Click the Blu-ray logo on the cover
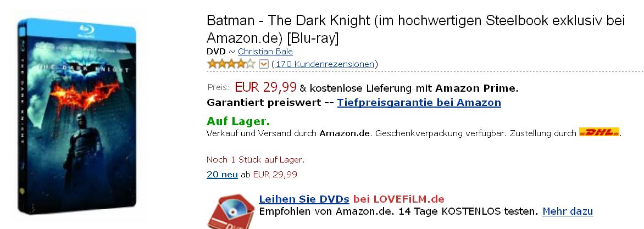Image resolution: width=644 pixels, height=229 pixels. click(87, 31)
